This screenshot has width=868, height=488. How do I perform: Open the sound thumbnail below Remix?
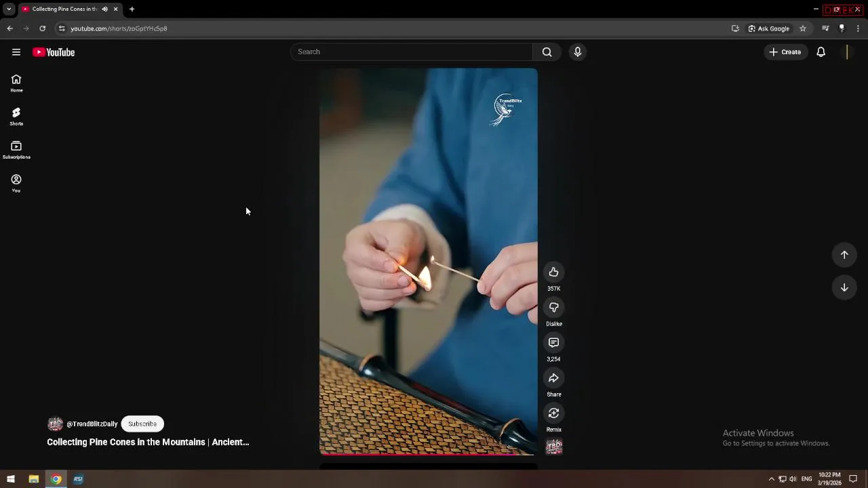(x=554, y=447)
